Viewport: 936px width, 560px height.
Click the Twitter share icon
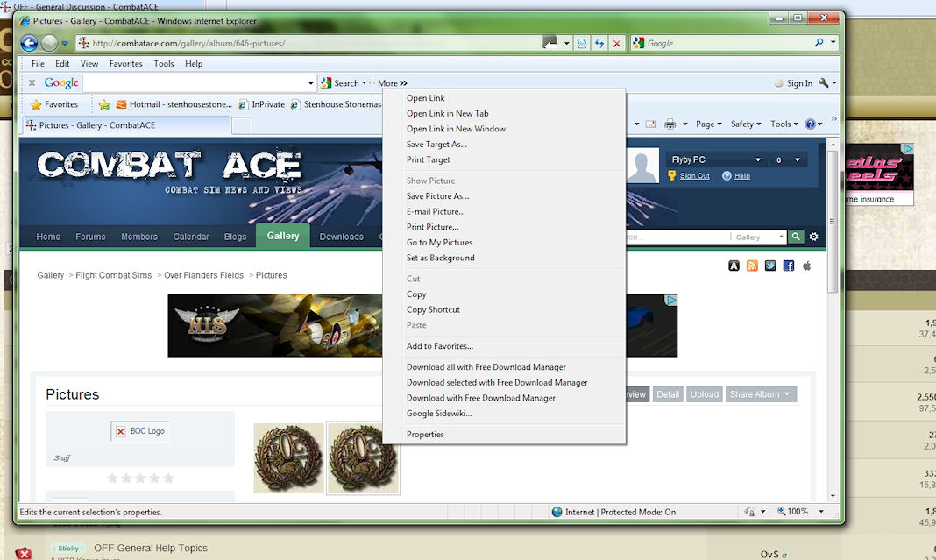click(x=770, y=266)
